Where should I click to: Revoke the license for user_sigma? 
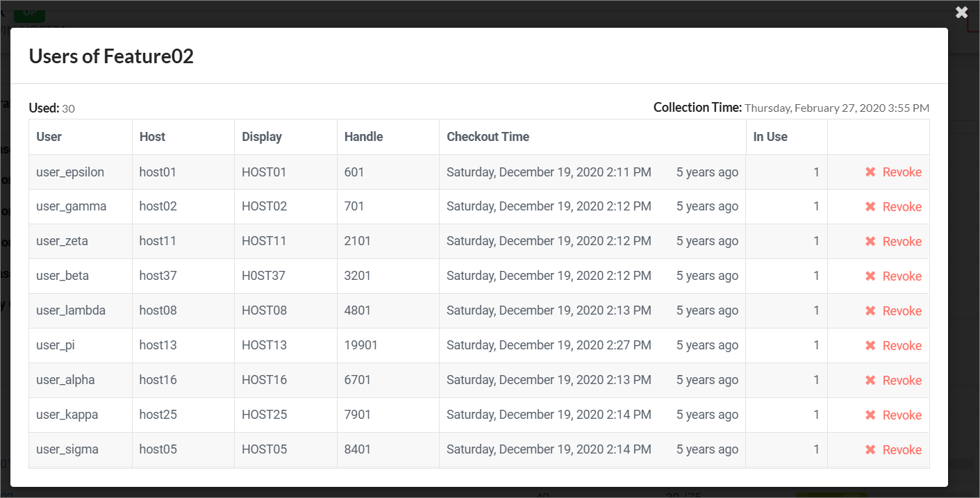[x=893, y=450]
